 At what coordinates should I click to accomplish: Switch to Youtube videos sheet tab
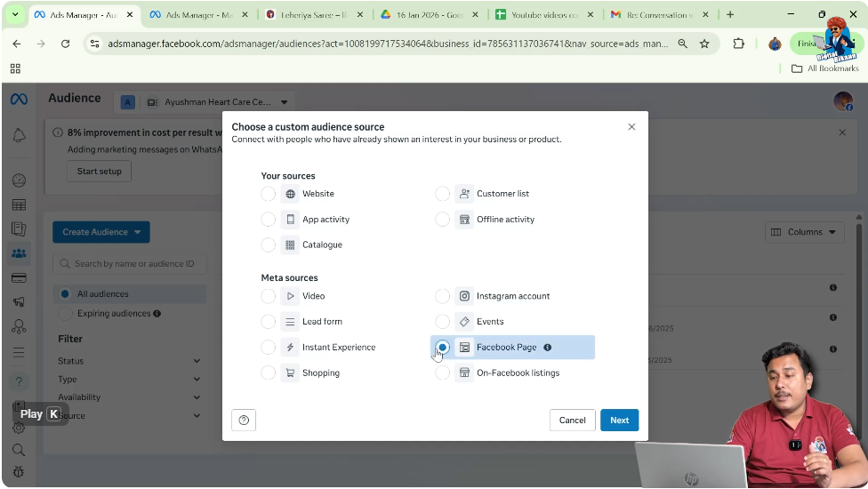545,15
